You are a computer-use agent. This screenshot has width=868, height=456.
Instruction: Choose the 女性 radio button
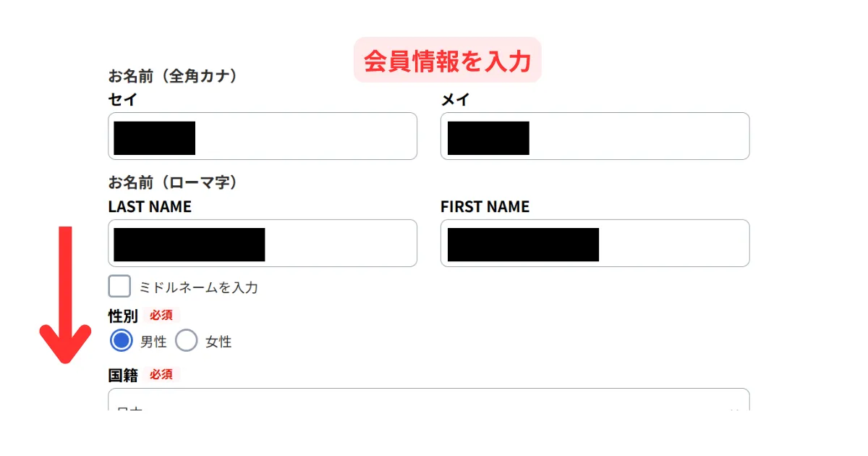pyautogui.click(x=187, y=341)
